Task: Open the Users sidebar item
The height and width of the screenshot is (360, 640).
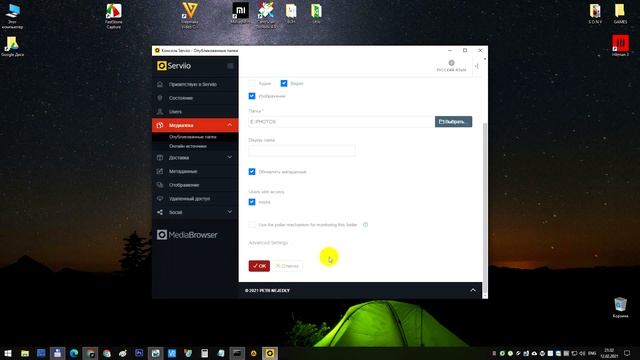Action: [195, 111]
